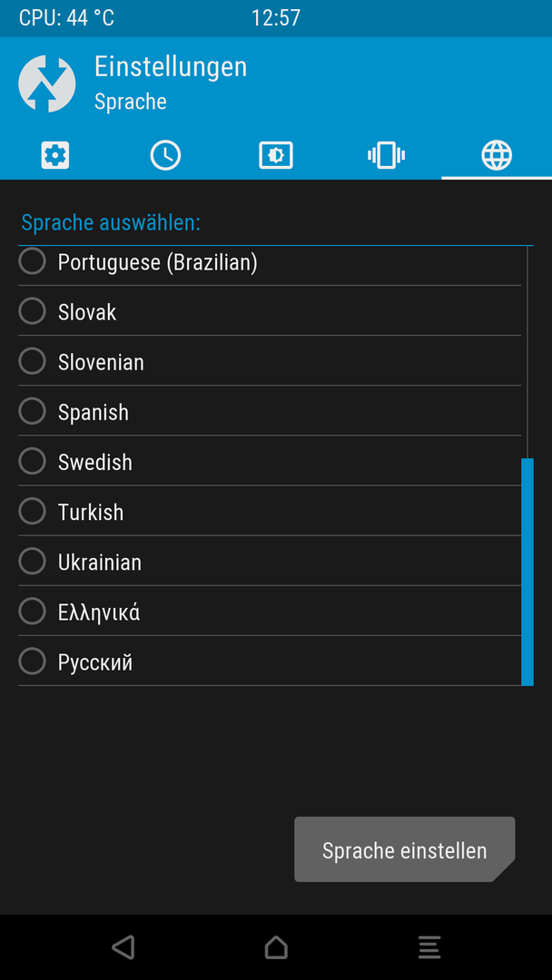Select Ukrainian in the list
Viewport: 552px width, 980px height.
[x=270, y=561]
